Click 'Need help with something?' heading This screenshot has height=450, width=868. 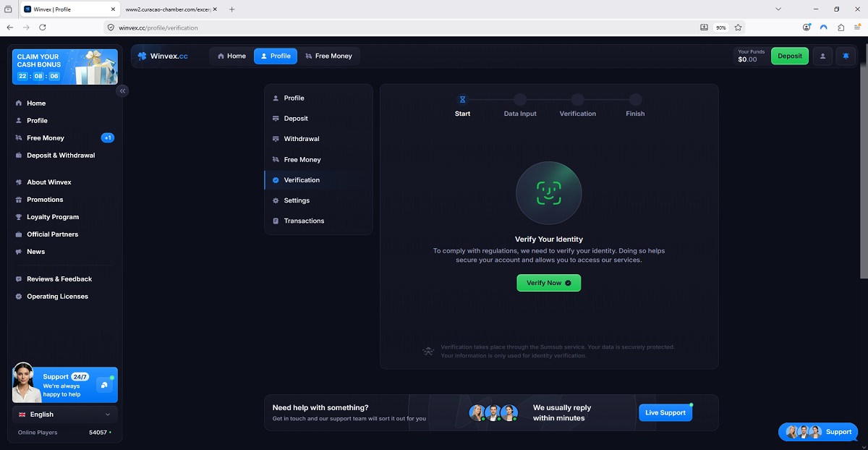click(320, 408)
